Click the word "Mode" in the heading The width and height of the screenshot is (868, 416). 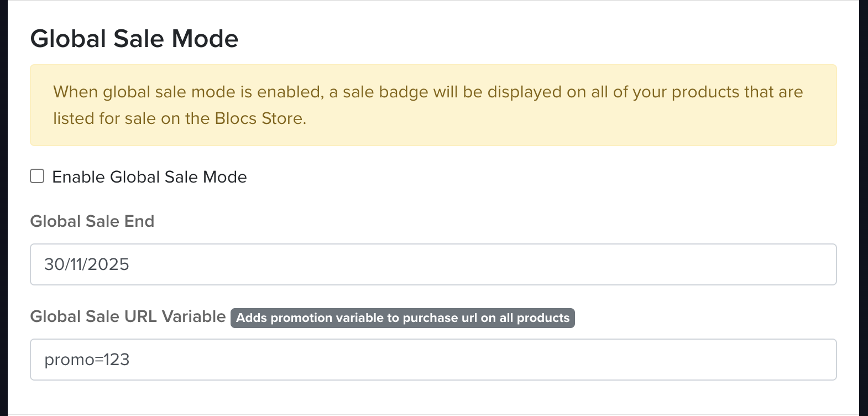click(205, 39)
